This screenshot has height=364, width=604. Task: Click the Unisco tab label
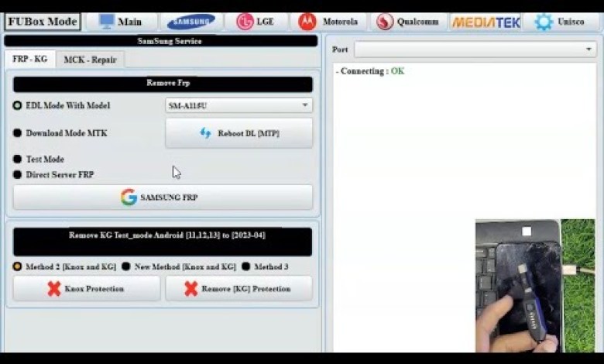[x=571, y=22]
